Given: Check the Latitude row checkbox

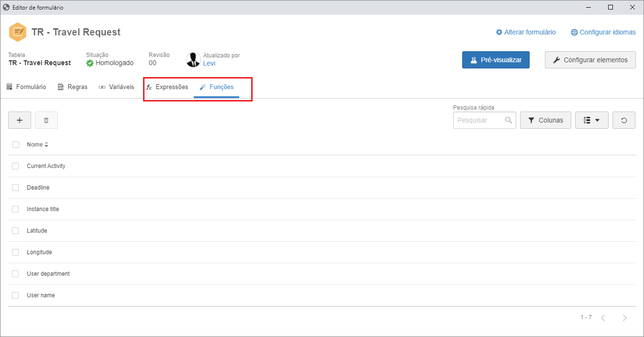Looking at the screenshot, I should pos(16,231).
